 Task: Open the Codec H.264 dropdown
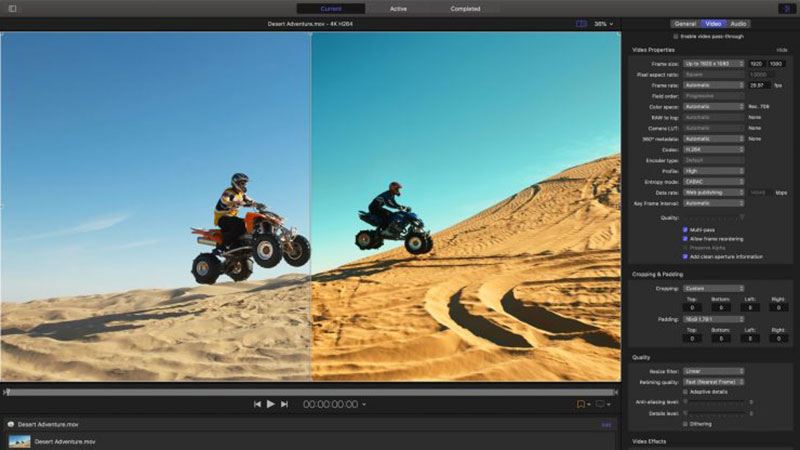713,149
